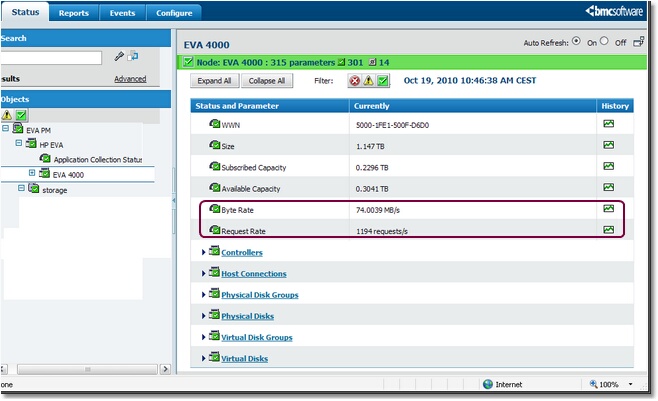This screenshot has width=658, height=401.
Task: Click the search text field
Action: (51, 58)
